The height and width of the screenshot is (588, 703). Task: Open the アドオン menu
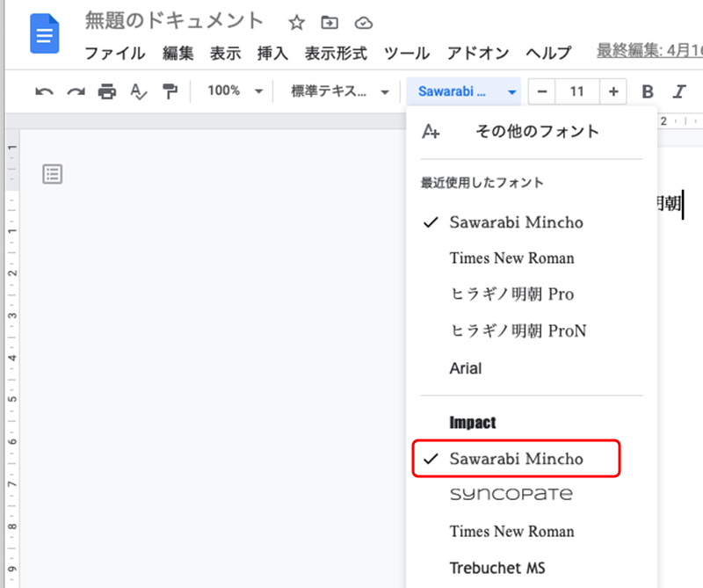(x=478, y=54)
